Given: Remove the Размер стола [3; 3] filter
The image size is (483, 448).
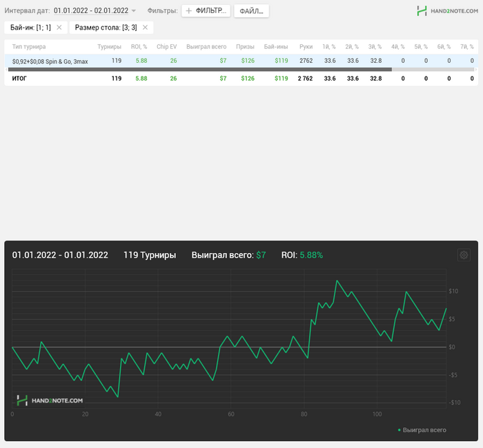Looking at the screenshot, I should (x=147, y=28).
